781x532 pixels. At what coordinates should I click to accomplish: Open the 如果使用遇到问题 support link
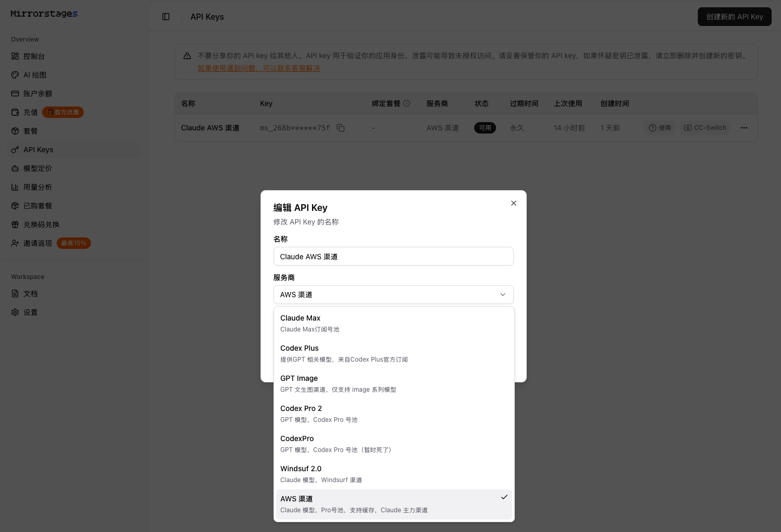click(x=259, y=68)
